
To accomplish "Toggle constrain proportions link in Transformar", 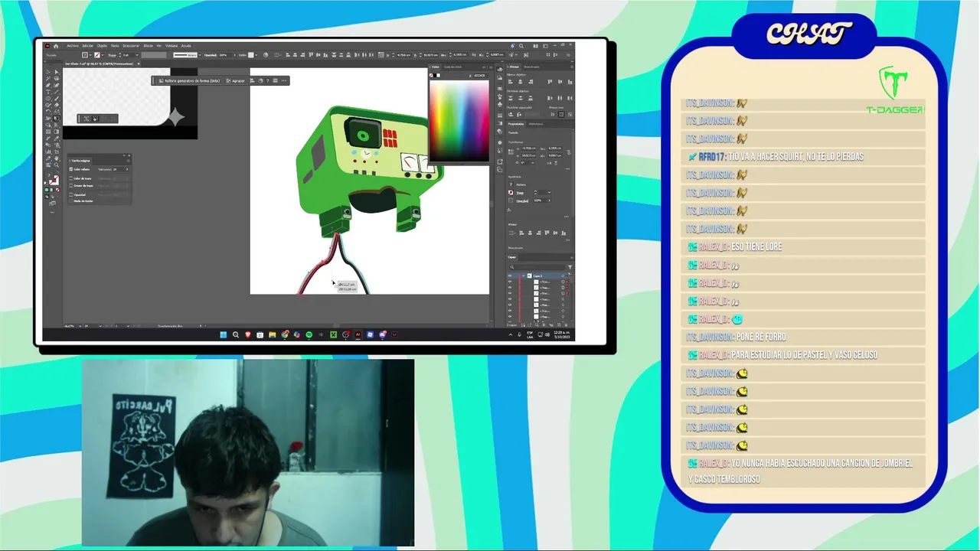I will click(x=569, y=152).
